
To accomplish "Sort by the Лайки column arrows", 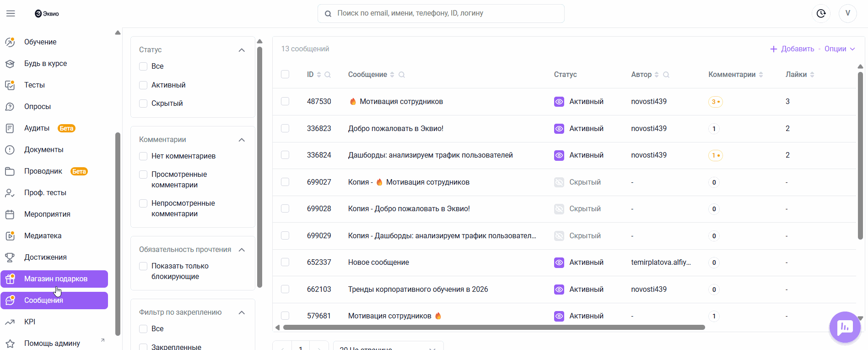I will click(x=812, y=75).
